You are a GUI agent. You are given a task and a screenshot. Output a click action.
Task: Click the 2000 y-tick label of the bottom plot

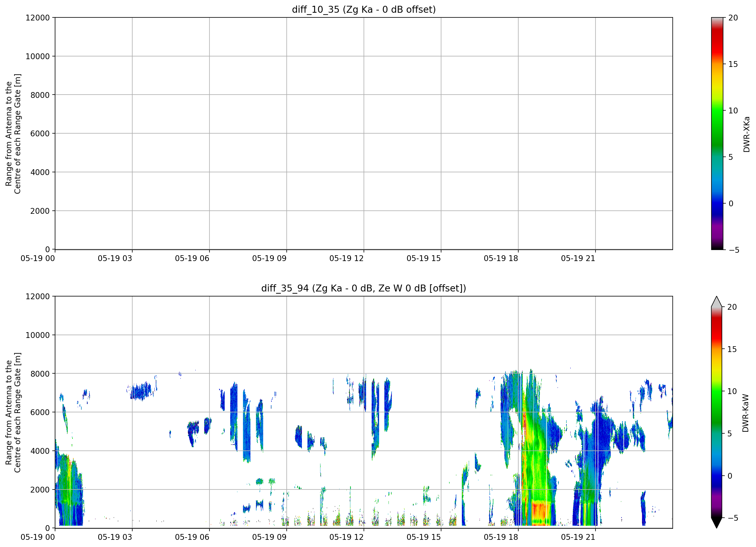[x=40, y=490]
